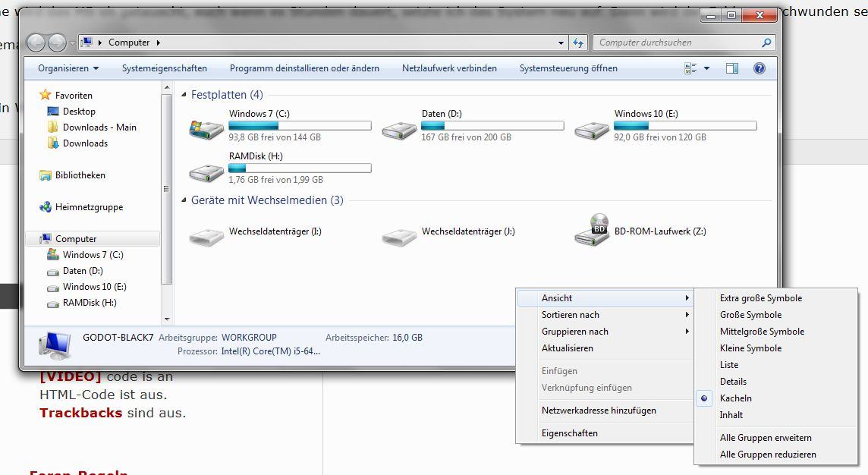Change view using the view icon
868x475 pixels.
690,68
